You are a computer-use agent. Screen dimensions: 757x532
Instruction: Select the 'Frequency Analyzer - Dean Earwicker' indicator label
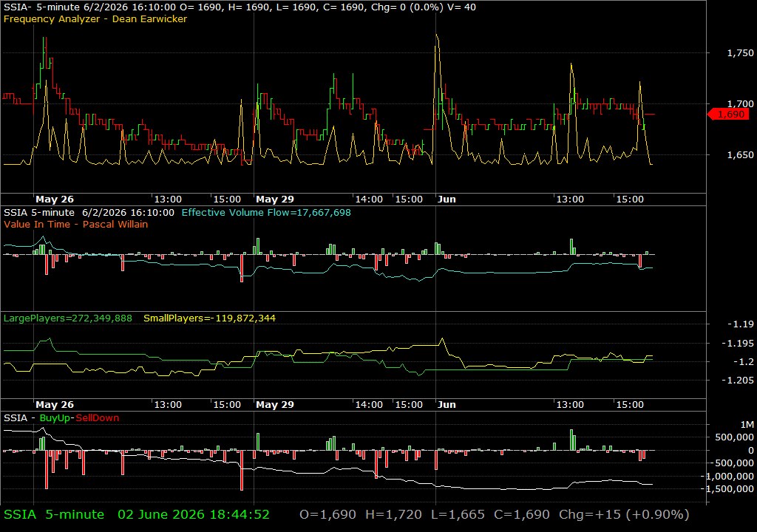(95, 19)
